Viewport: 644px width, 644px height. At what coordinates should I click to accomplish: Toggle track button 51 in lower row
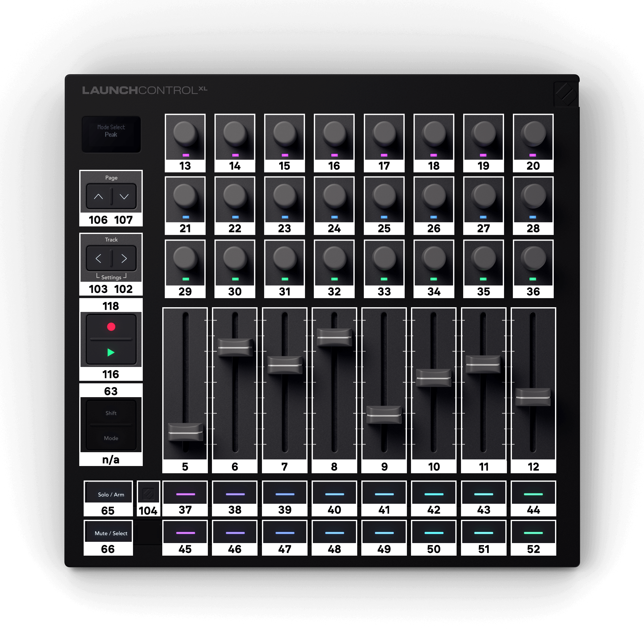pos(484,532)
